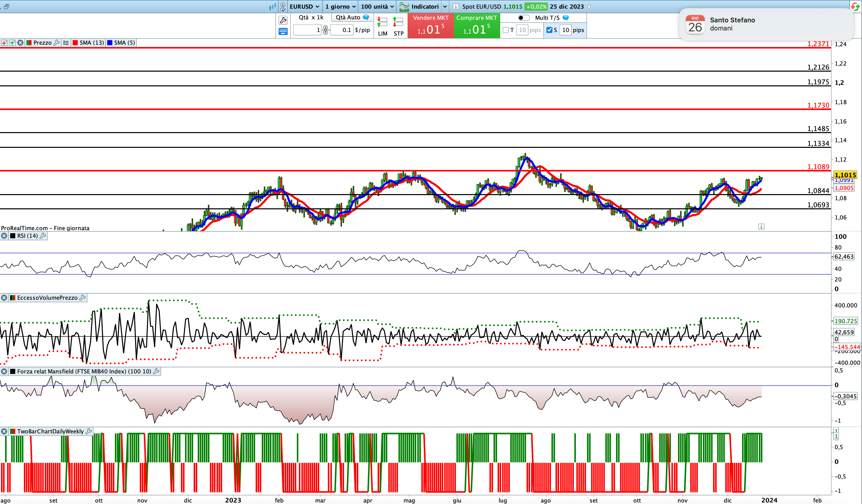Place a STP stop order

(398, 26)
